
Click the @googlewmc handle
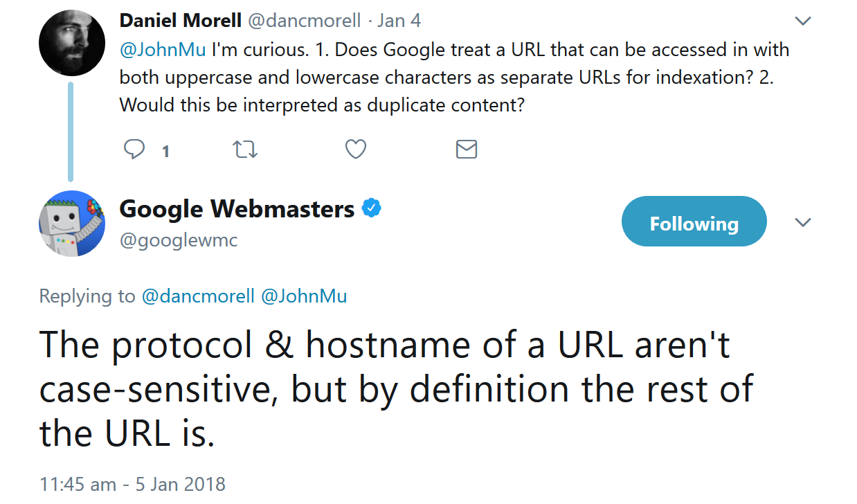click(x=179, y=240)
